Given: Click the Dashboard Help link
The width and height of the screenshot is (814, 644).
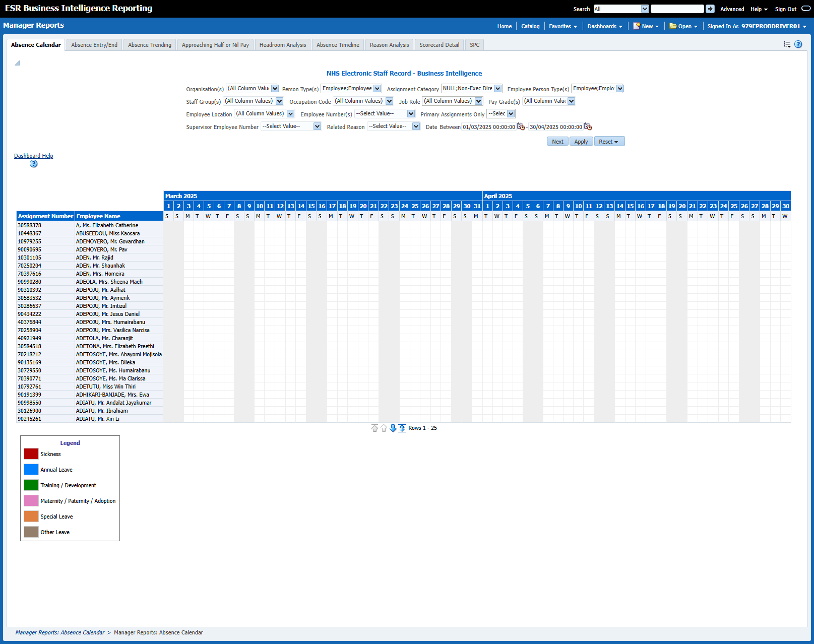Looking at the screenshot, I should click(33, 156).
